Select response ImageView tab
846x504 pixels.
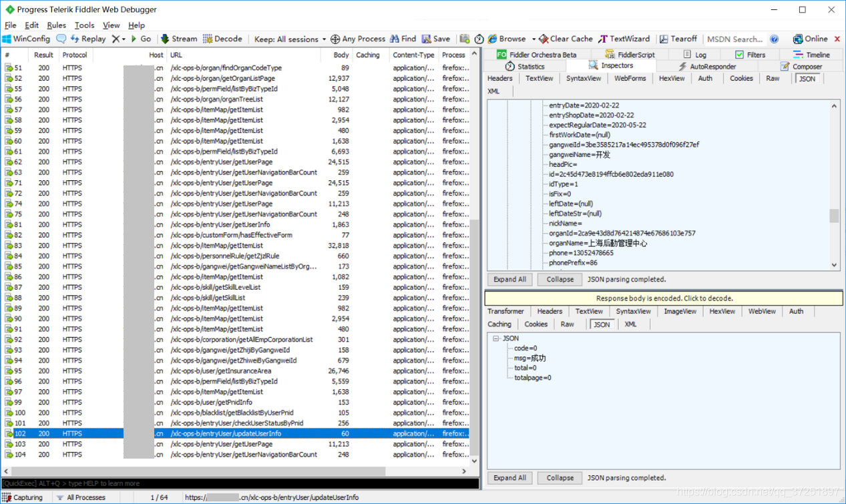pyautogui.click(x=680, y=311)
